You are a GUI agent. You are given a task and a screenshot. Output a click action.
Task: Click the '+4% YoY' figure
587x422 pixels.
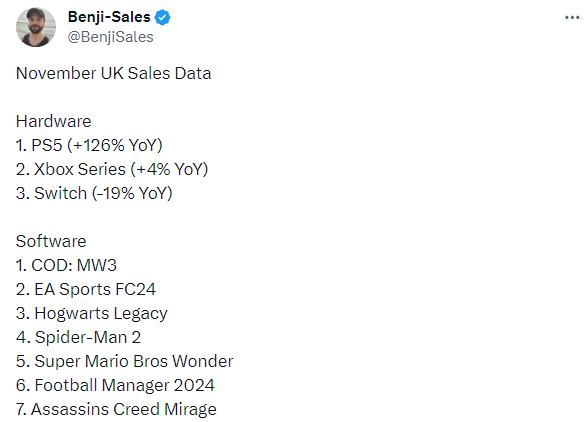tap(169, 169)
